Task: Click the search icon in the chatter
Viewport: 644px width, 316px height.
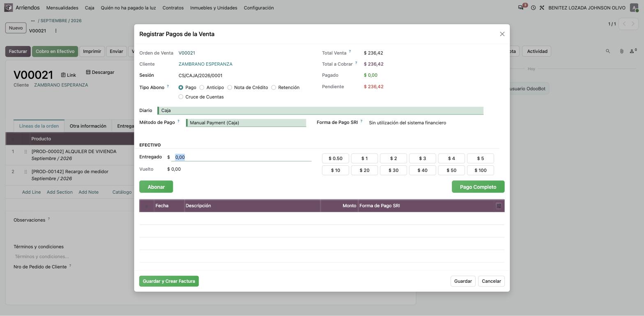Action: click(x=608, y=51)
